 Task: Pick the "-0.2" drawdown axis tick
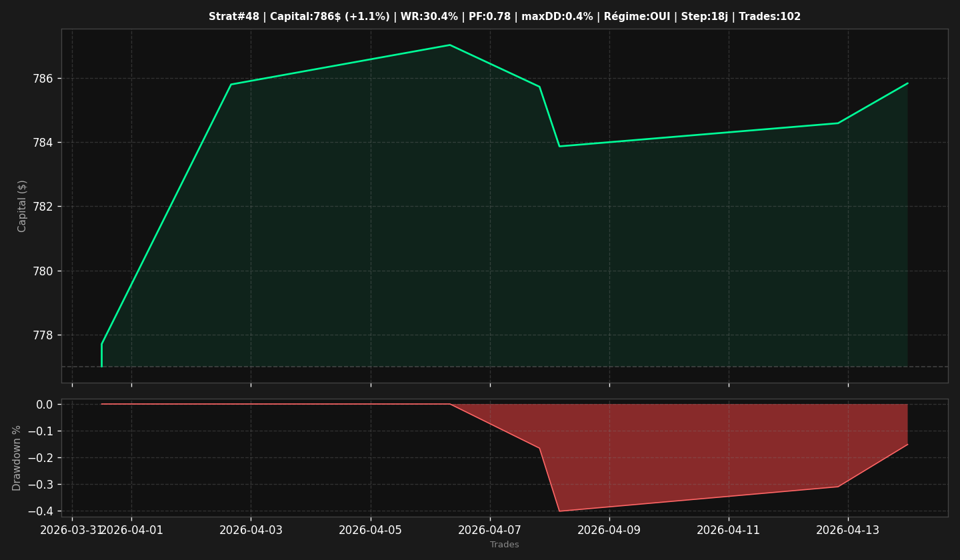tap(41, 458)
